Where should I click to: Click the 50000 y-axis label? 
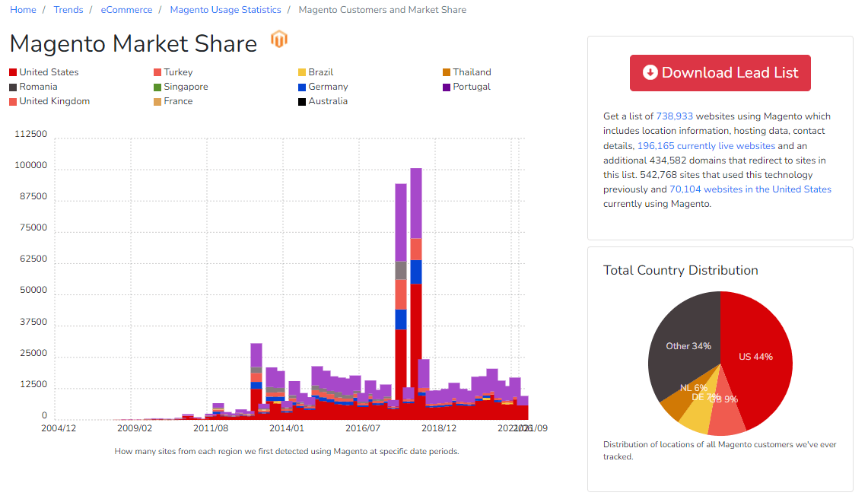33,291
